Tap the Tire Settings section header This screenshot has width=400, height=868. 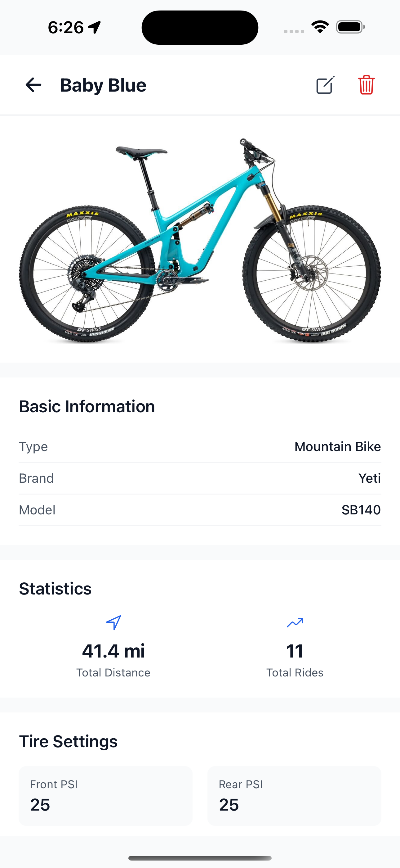click(68, 741)
